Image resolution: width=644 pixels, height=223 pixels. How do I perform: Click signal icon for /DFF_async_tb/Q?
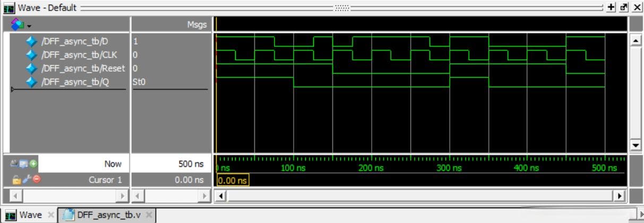click(31, 82)
